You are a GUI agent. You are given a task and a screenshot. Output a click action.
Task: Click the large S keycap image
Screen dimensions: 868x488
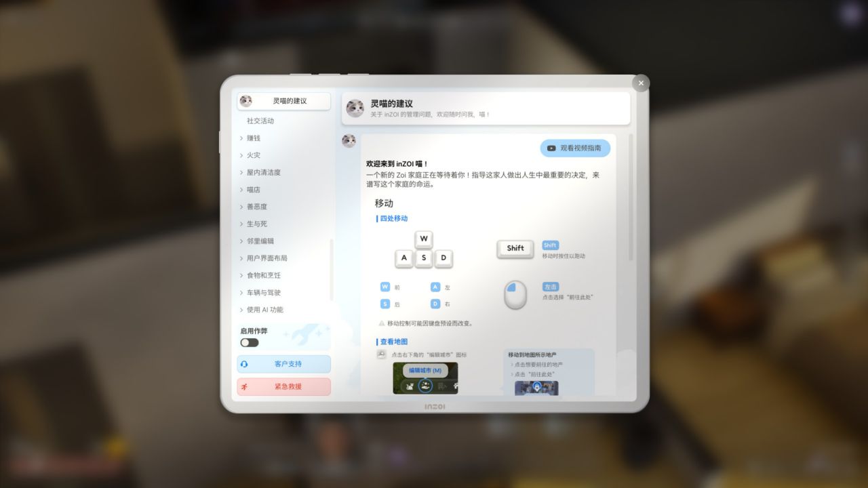tap(424, 258)
